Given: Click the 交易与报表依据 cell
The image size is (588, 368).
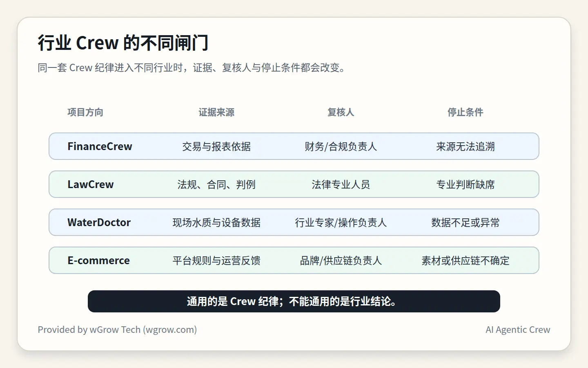Looking at the screenshot, I should [x=216, y=146].
